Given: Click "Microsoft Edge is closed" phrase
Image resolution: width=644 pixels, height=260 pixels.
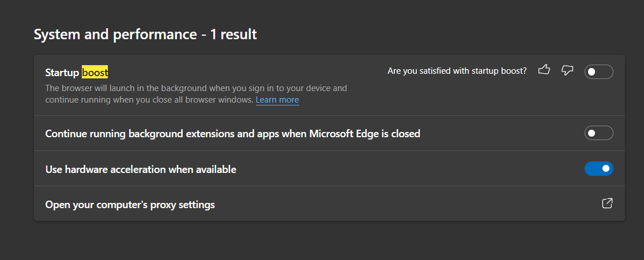Looking at the screenshot, I should [x=364, y=134].
